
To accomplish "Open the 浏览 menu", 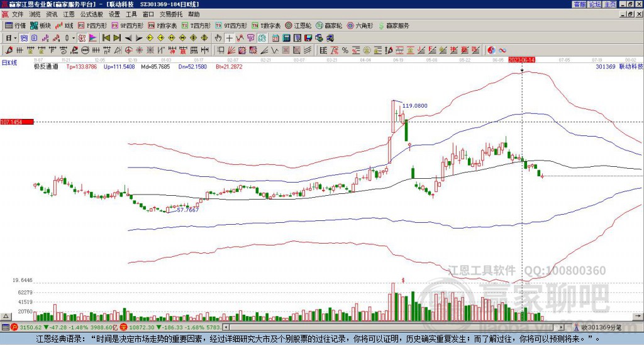I will 35,14.
